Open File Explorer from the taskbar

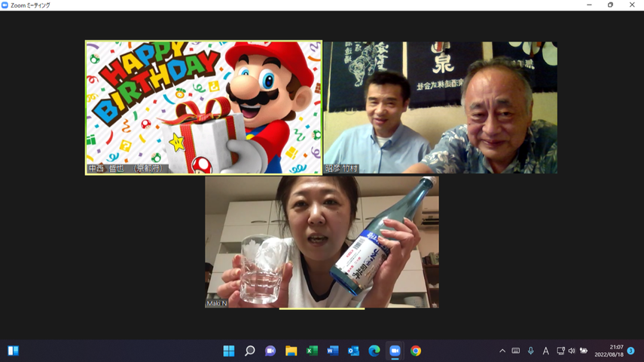click(291, 351)
